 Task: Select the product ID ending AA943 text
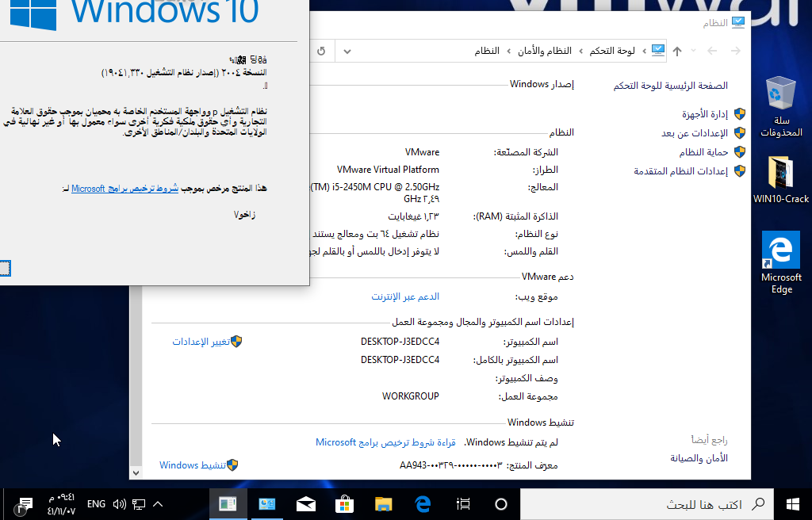coord(450,465)
